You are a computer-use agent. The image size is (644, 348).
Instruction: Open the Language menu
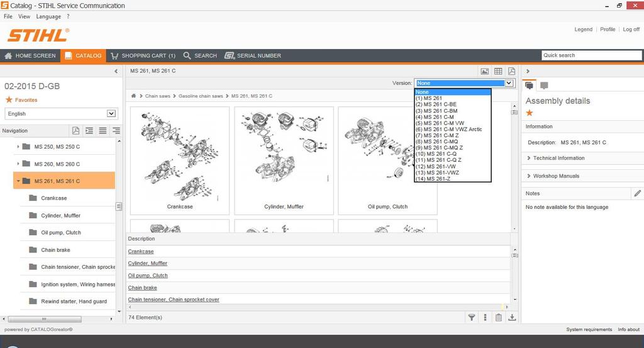pyautogui.click(x=48, y=16)
